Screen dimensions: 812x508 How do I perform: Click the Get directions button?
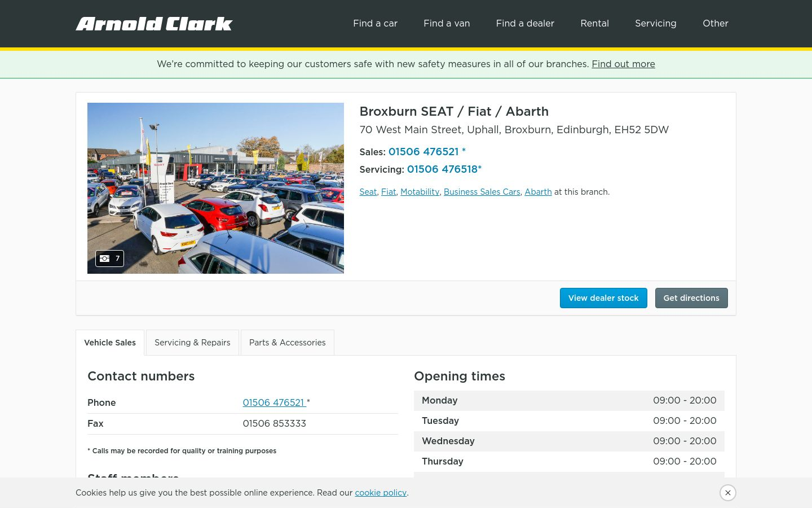(691, 298)
